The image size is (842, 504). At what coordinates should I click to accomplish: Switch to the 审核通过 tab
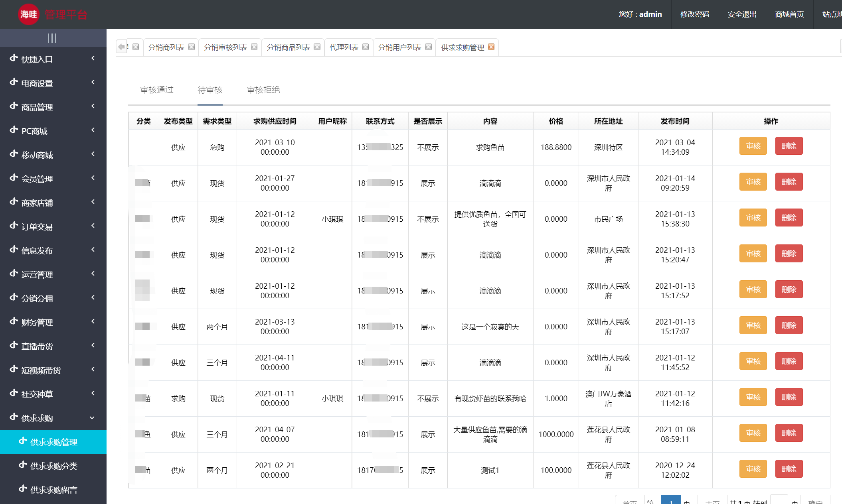157,90
